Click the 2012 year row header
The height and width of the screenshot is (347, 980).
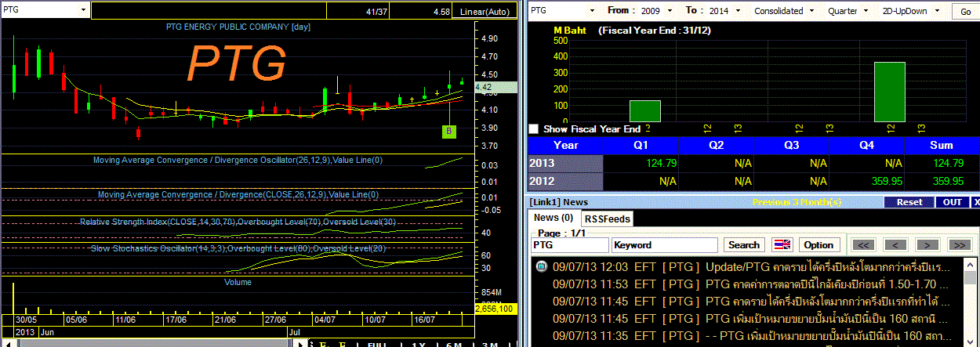coord(565,181)
